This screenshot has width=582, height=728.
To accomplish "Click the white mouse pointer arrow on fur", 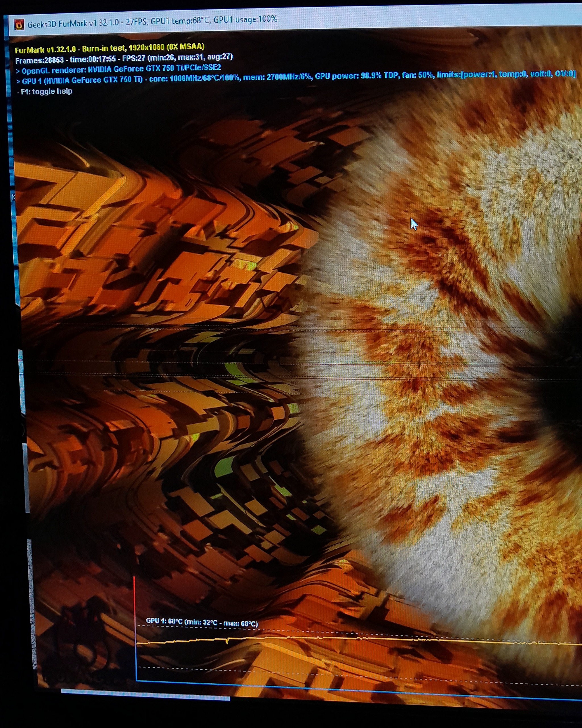I will (413, 224).
